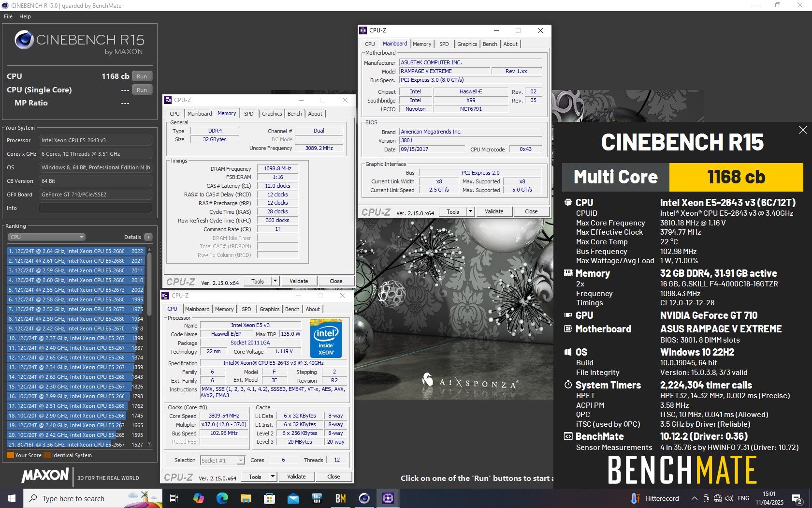Click the 1168 cb multi core score
The image size is (812, 508).
[736, 177]
